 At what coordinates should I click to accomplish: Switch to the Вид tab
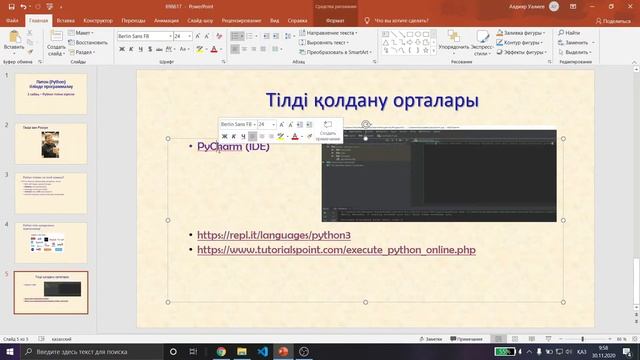[275, 20]
